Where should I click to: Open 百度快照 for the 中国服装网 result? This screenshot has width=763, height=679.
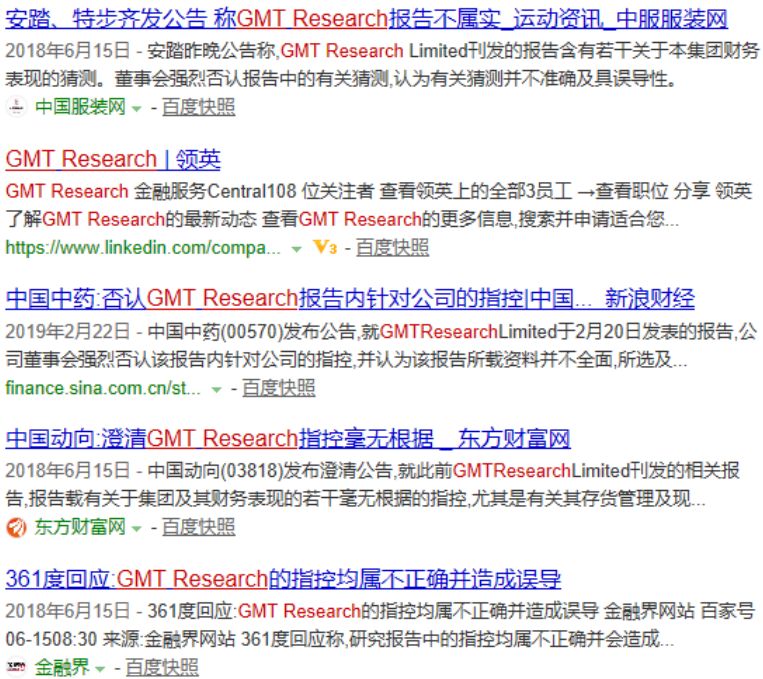point(199,107)
